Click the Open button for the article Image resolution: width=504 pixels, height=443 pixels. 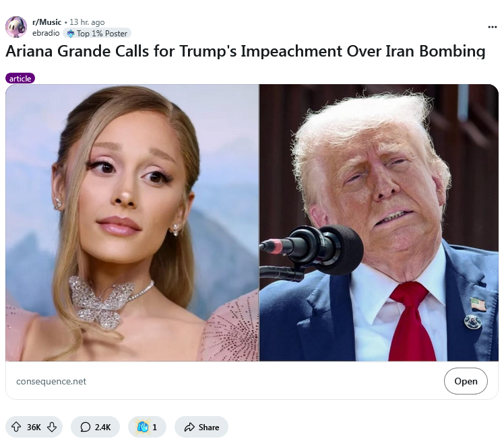pos(466,381)
